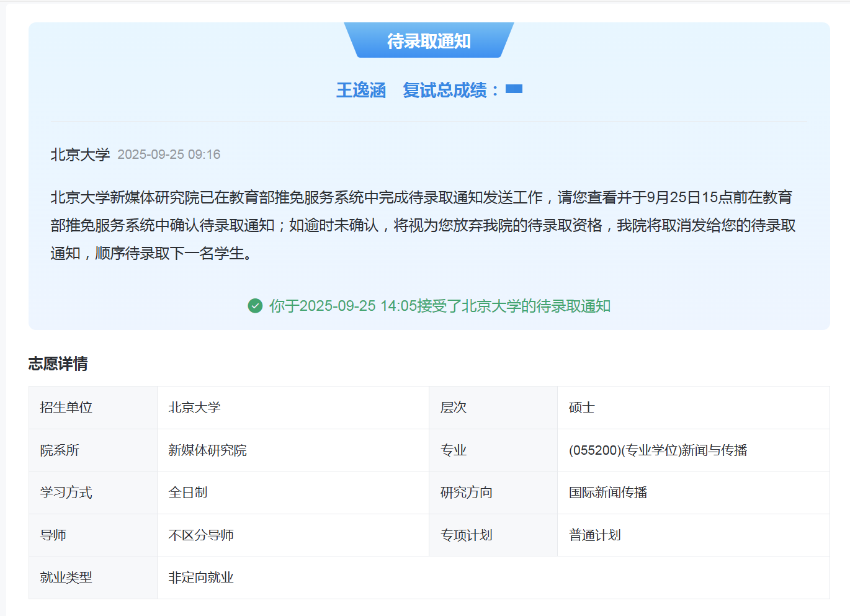Screen dimensions: 850x616
Task: Click the 就业类型 row label
Action: point(66,578)
